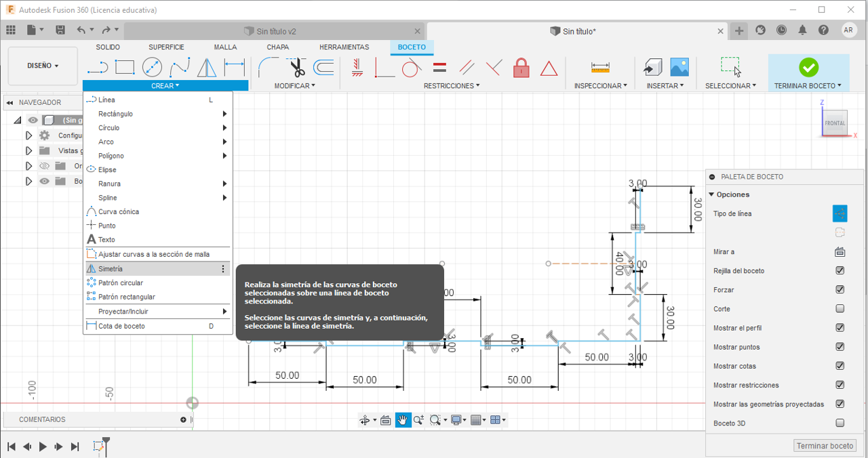This screenshot has height=458, width=868.
Task: Open the notifications bell
Action: pos(802,30)
